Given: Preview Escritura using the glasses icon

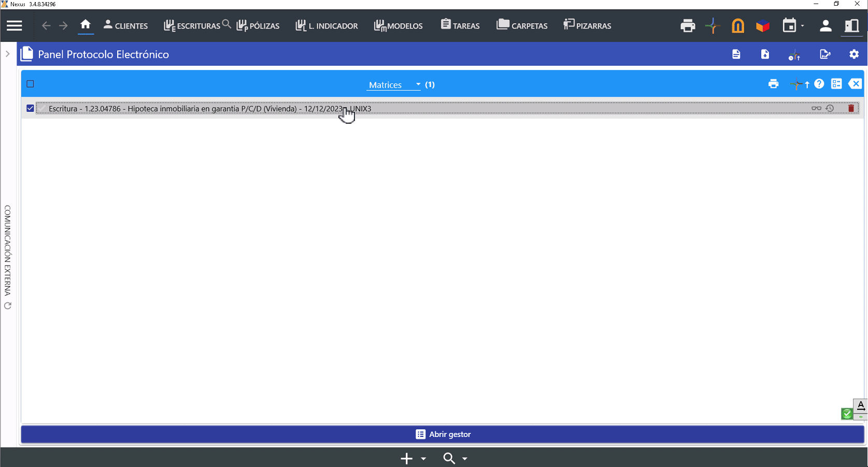Looking at the screenshot, I should pyautogui.click(x=816, y=108).
